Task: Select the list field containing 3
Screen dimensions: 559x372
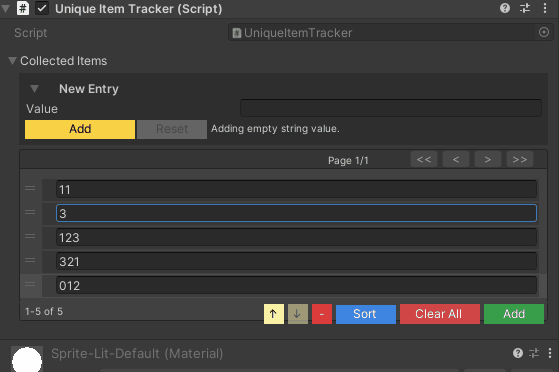Action: point(296,213)
